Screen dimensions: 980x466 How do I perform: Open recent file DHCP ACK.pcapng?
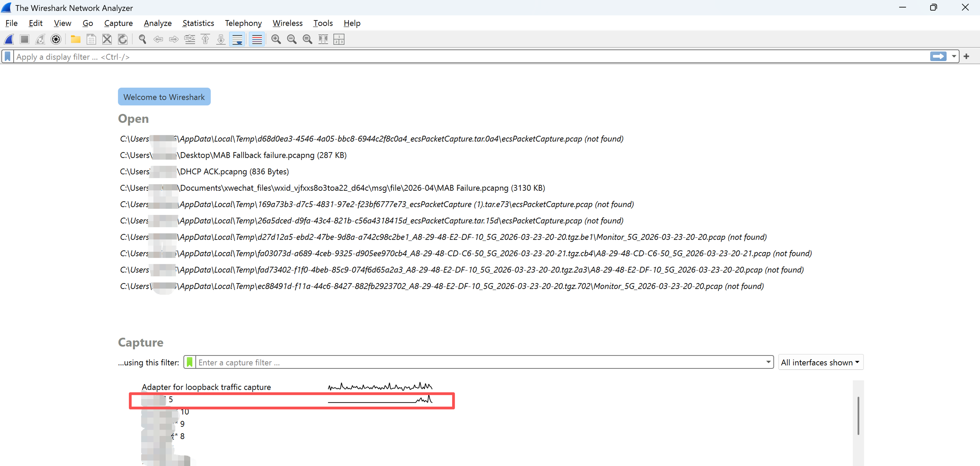(x=204, y=171)
